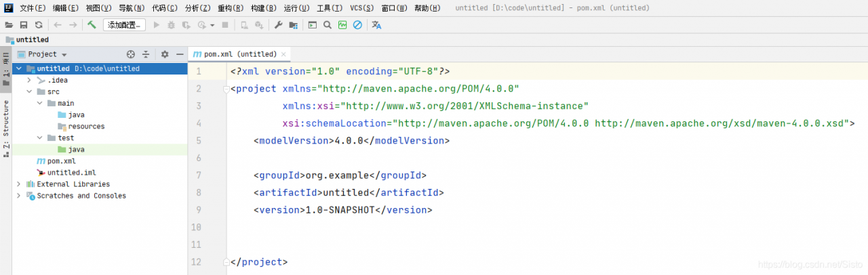Open the 运行(U) menu
This screenshot has height=275, width=868.
pyautogui.click(x=297, y=8)
